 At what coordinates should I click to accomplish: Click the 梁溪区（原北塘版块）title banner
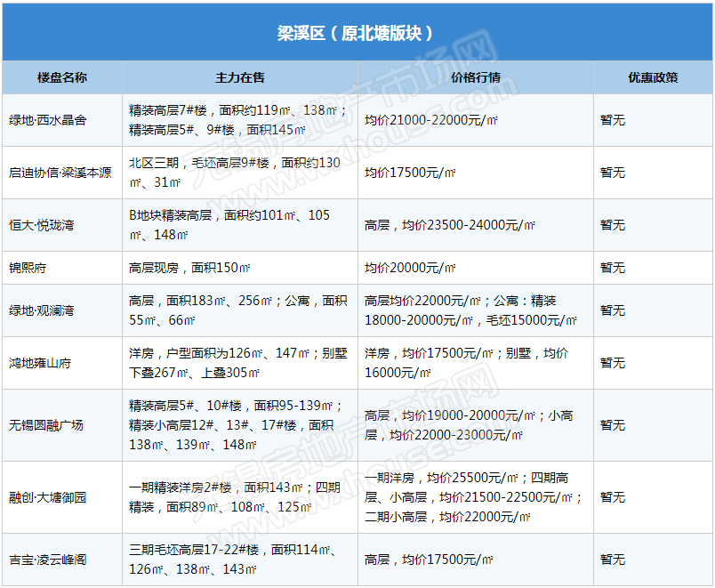coord(357,33)
